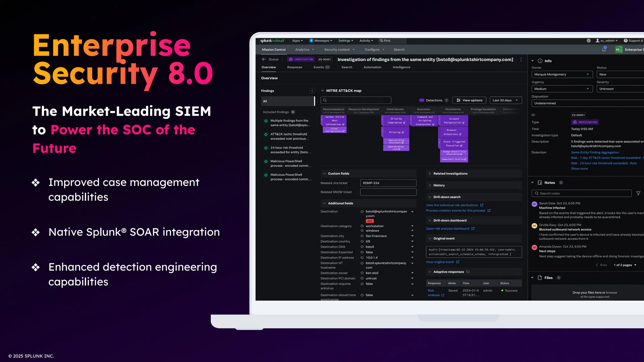644x362 pixels.
Task: Click the Find search box in top bar
Action: [392, 41]
